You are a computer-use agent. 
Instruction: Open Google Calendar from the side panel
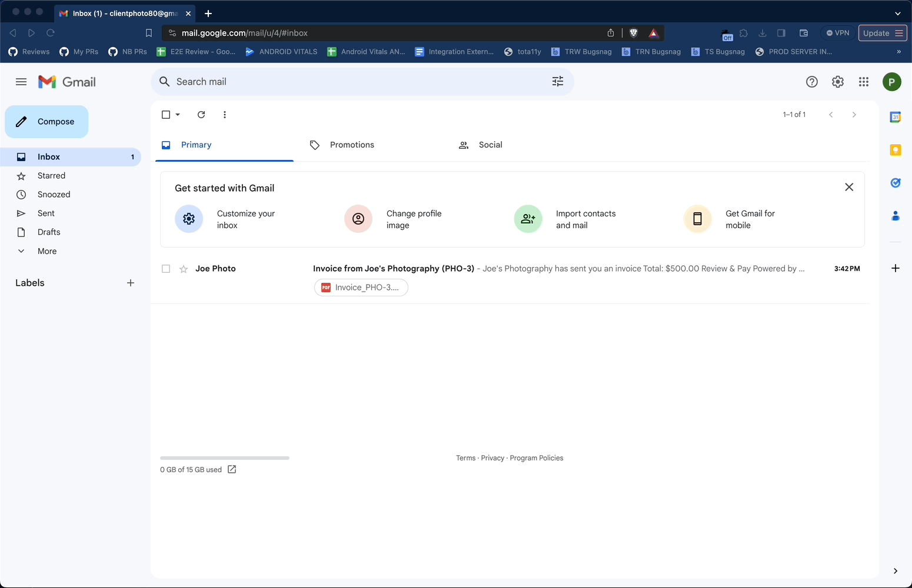[895, 117]
